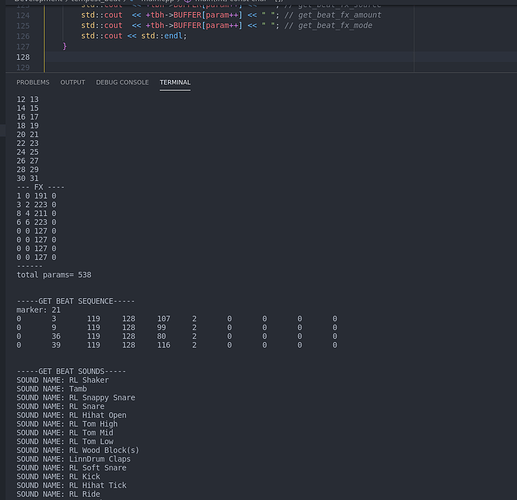Viewport: 517px width, 500px height.
Task: Click the get_beat_fx_mode comment on line 125
Action: 335,26
